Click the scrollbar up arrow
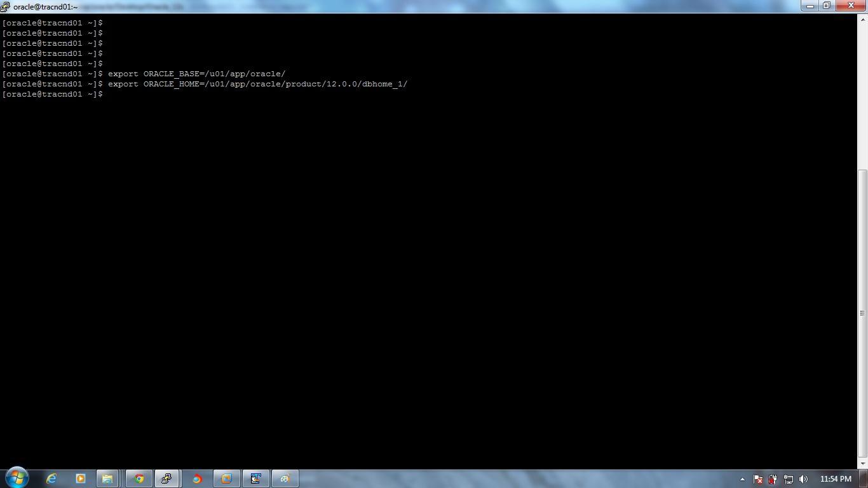This screenshot has width=868, height=488. pos(862,20)
